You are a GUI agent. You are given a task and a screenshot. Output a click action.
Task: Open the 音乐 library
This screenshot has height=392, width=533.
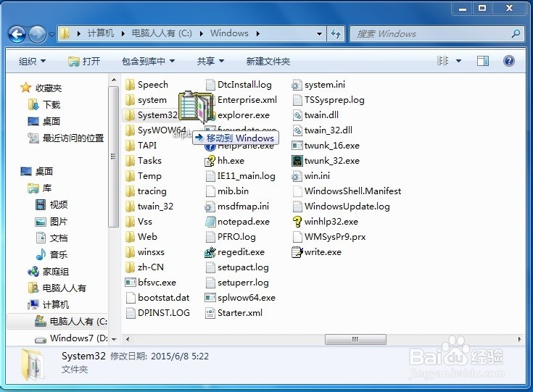(x=51, y=254)
